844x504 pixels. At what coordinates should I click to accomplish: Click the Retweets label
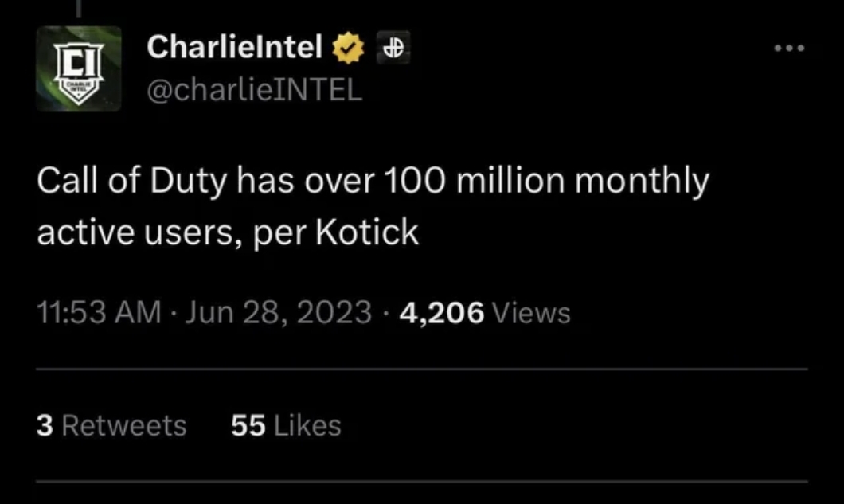click(123, 425)
